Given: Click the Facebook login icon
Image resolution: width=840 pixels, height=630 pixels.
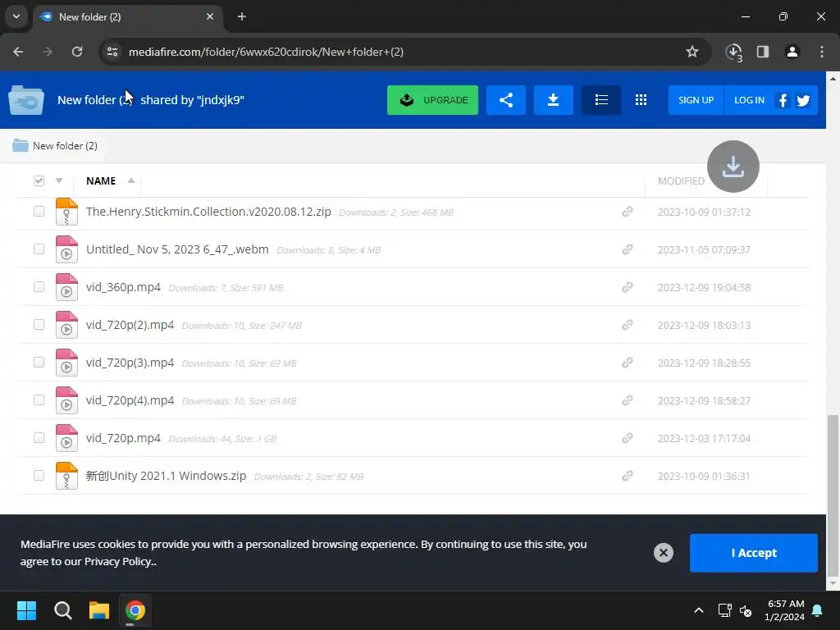Looking at the screenshot, I should pyautogui.click(x=783, y=100).
